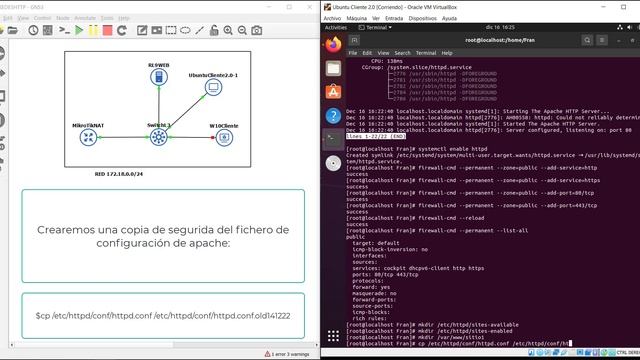Open the Terminal menu in terminal menubar

point(426,53)
